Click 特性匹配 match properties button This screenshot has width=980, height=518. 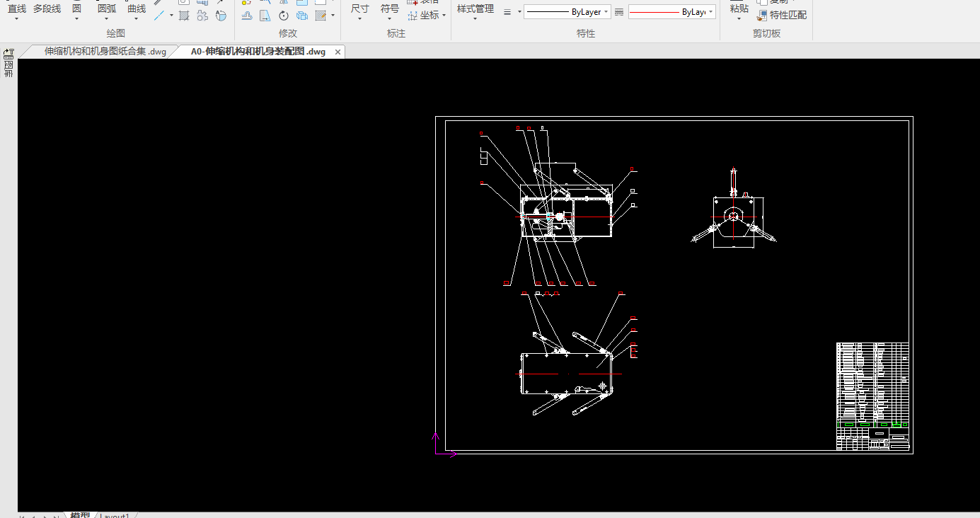[782, 15]
